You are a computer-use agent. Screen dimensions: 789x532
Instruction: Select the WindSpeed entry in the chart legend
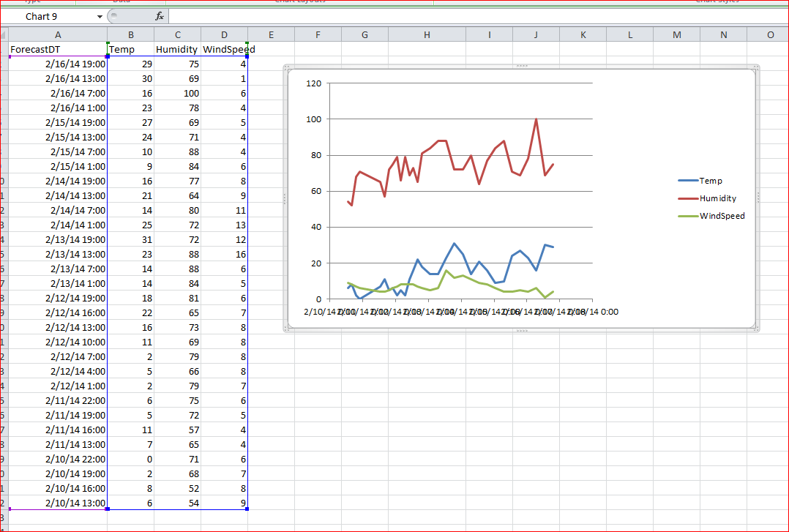tap(711, 215)
